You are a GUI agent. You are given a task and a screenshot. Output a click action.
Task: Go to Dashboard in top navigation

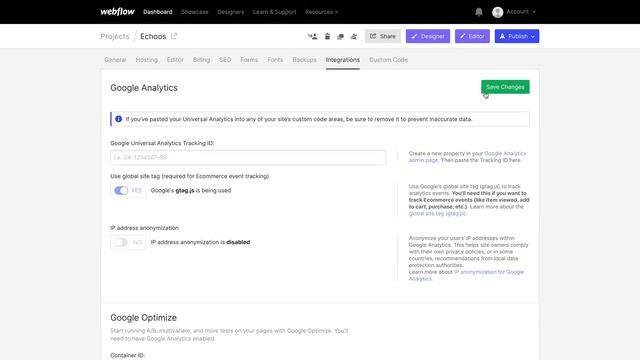click(x=158, y=12)
